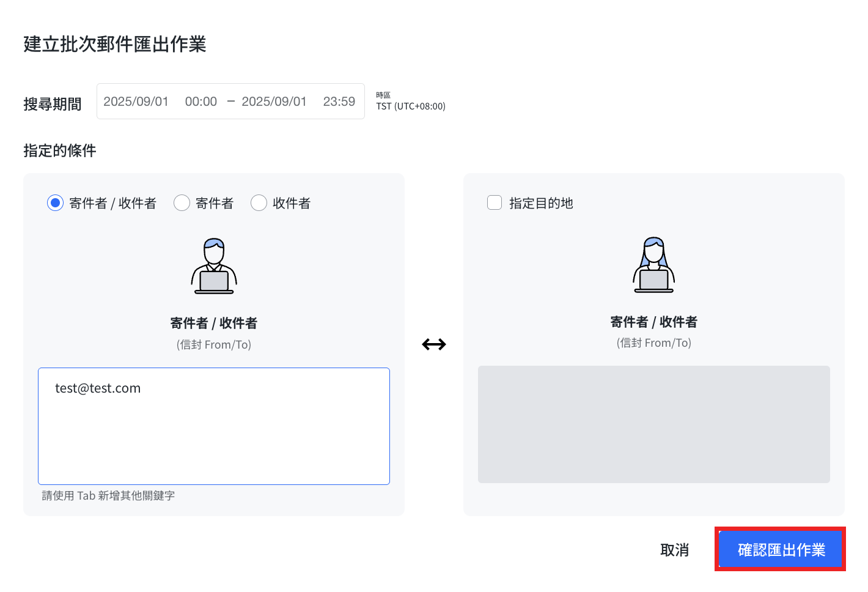The width and height of the screenshot is (868, 592).
Task: Click the start date 2025/09/01 field
Action: [x=136, y=102]
